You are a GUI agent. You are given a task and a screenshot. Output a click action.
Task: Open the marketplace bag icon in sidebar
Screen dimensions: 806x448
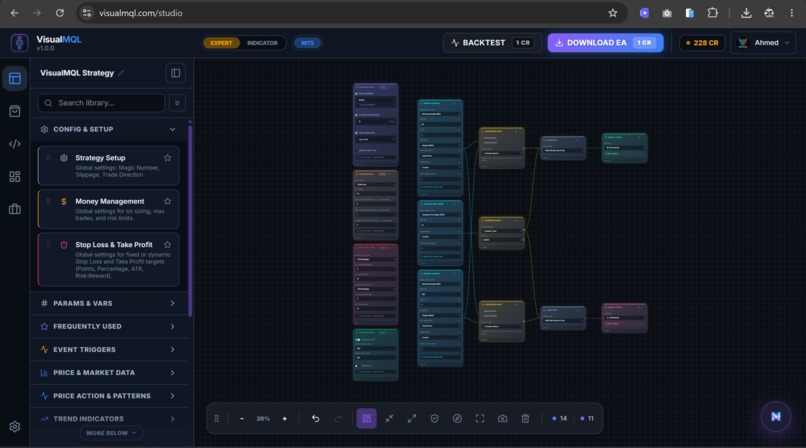(x=14, y=111)
